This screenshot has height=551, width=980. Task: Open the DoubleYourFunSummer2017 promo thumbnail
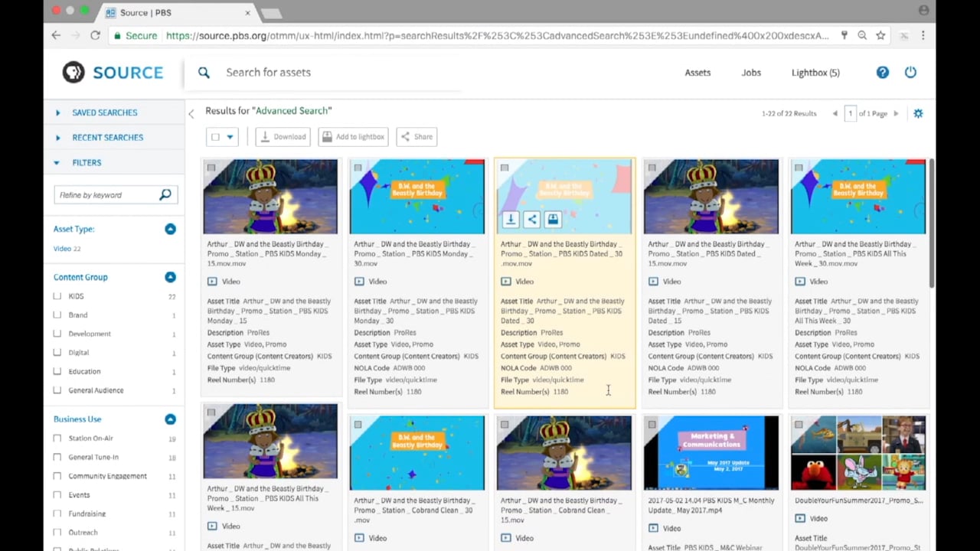point(858,453)
